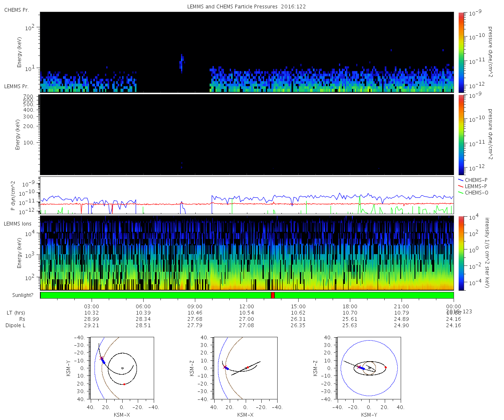Click the isolated blue burst in CHEMS spectrogram
The image size is (504, 420).
pos(182,62)
